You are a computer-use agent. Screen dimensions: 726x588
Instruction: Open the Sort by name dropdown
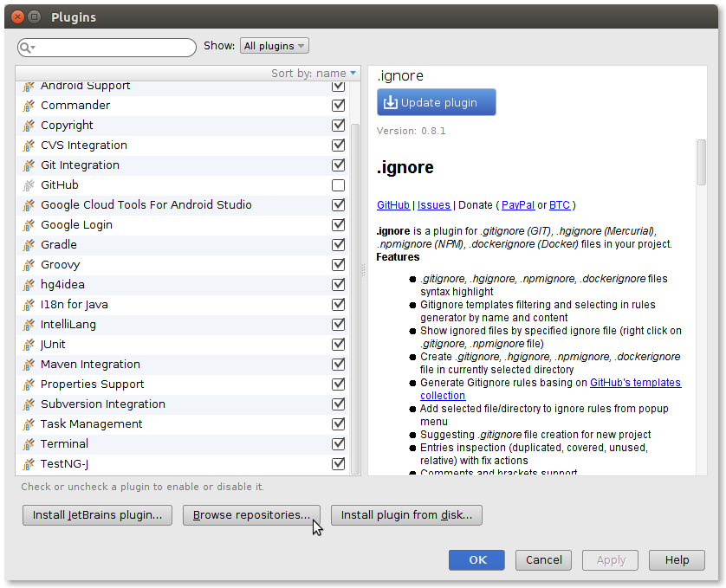pos(314,73)
